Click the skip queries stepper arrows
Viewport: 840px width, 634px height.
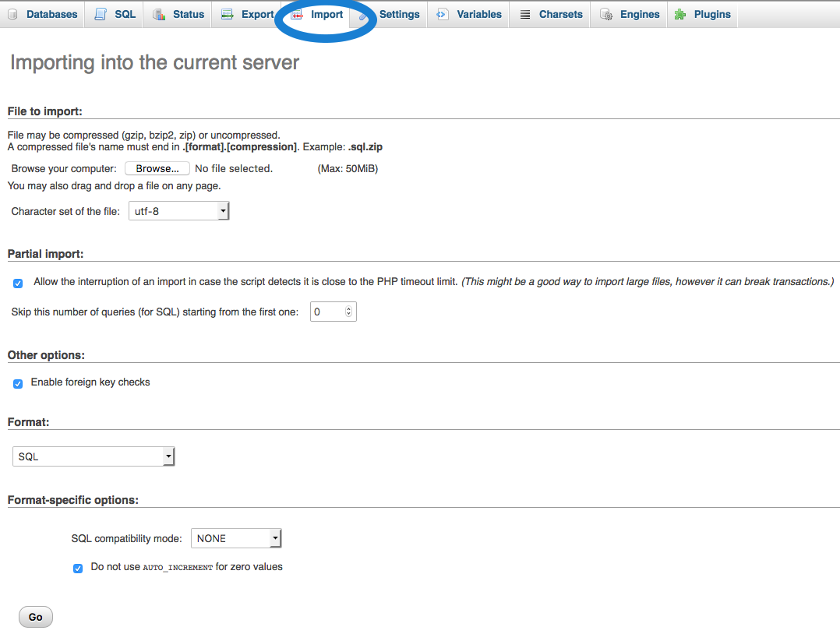point(349,312)
